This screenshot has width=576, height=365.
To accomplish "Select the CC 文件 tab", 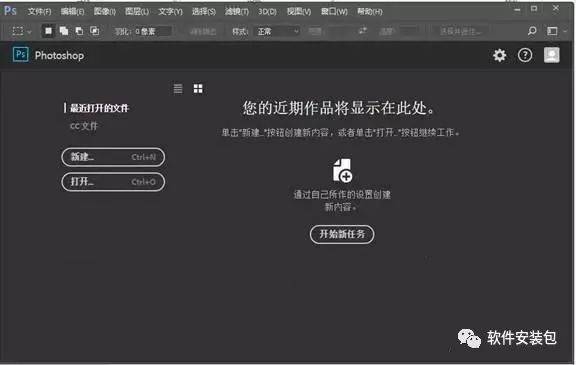I will click(x=84, y=126).
